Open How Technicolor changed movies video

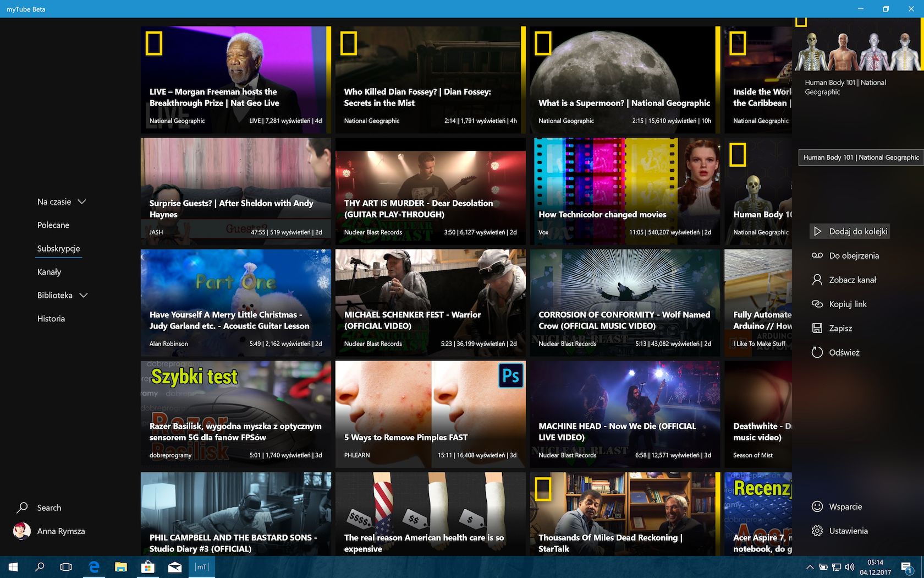click(625, 191)
